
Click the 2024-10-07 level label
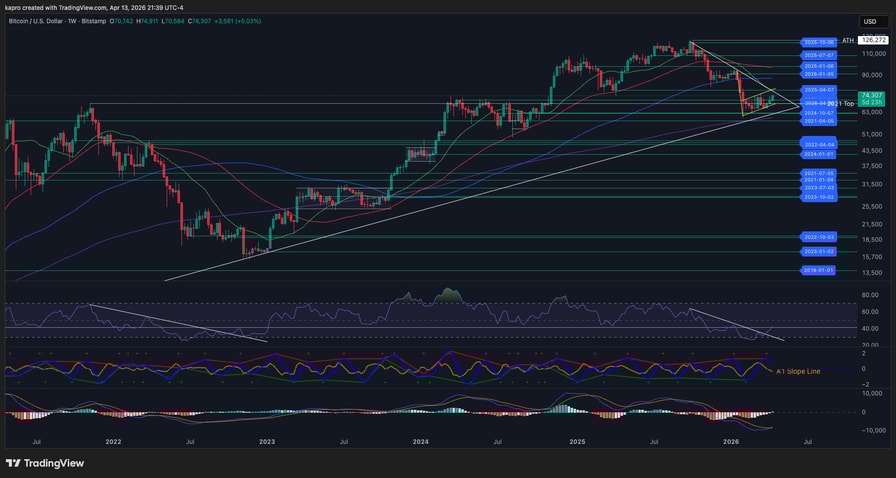click(x=818, y=113)
